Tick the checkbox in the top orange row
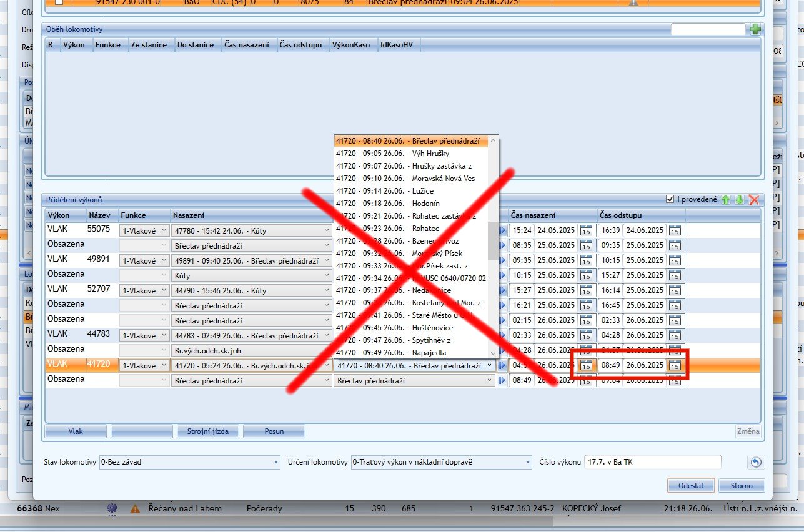 [x=59, y=2]
